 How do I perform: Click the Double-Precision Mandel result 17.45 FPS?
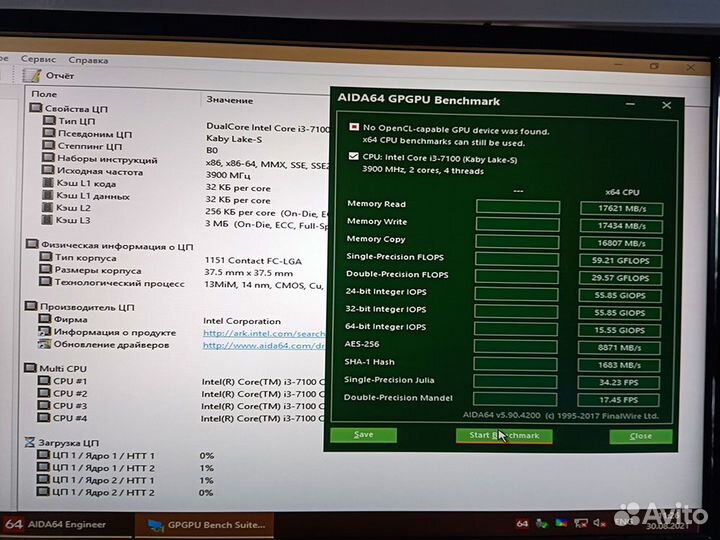[618, 400]
